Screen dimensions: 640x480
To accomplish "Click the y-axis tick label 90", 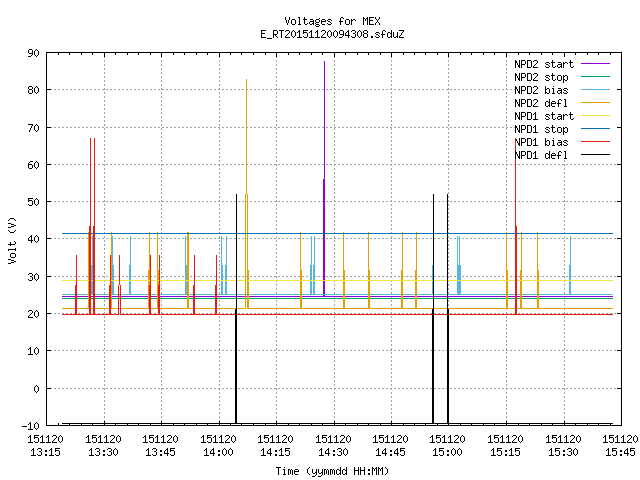I will pyautogui.click(x=33, y=53).
